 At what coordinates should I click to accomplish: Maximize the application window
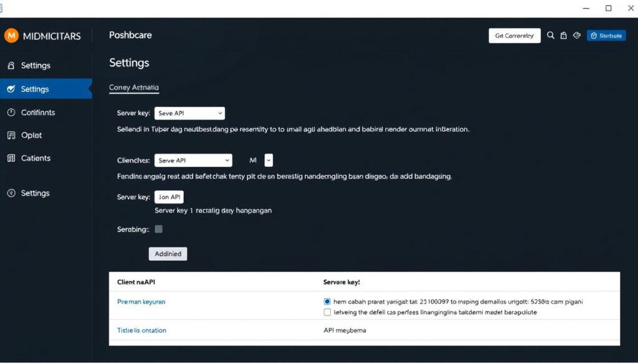point(608,8)
